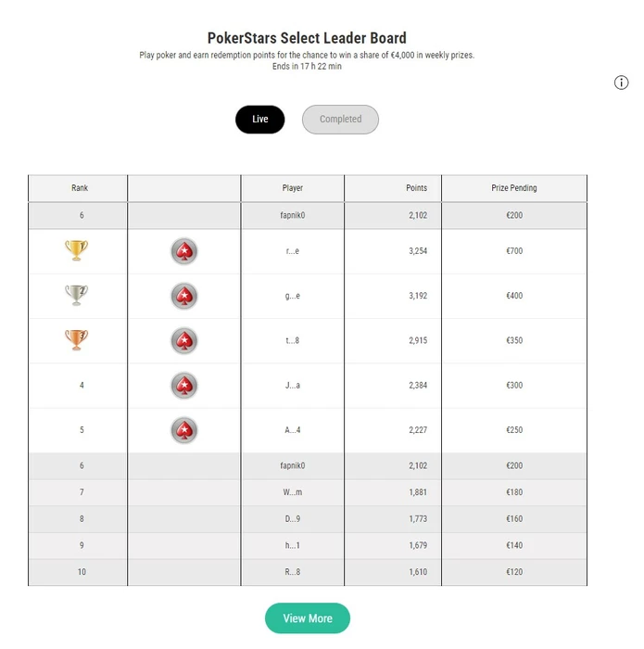Viewport: 644px width, 649px height.
Task: Click the PokerStars badge beside player r...e
Action: [x=184, y=251]
